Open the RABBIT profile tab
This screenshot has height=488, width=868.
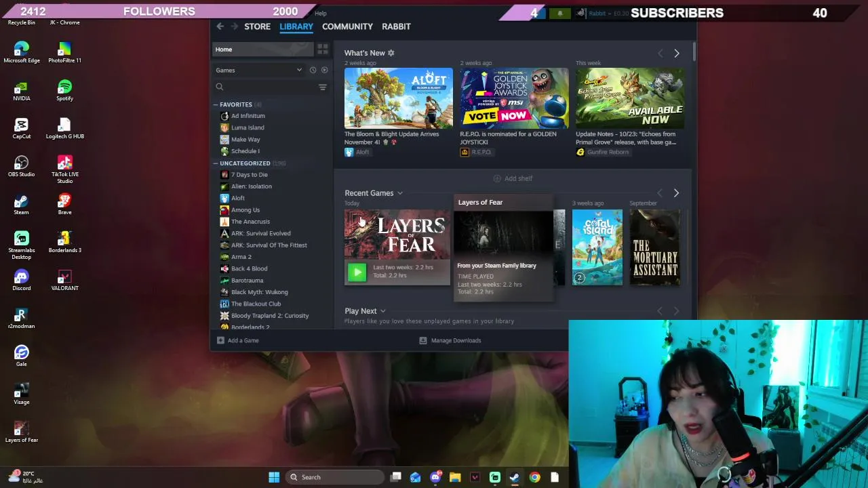(396, 26)
